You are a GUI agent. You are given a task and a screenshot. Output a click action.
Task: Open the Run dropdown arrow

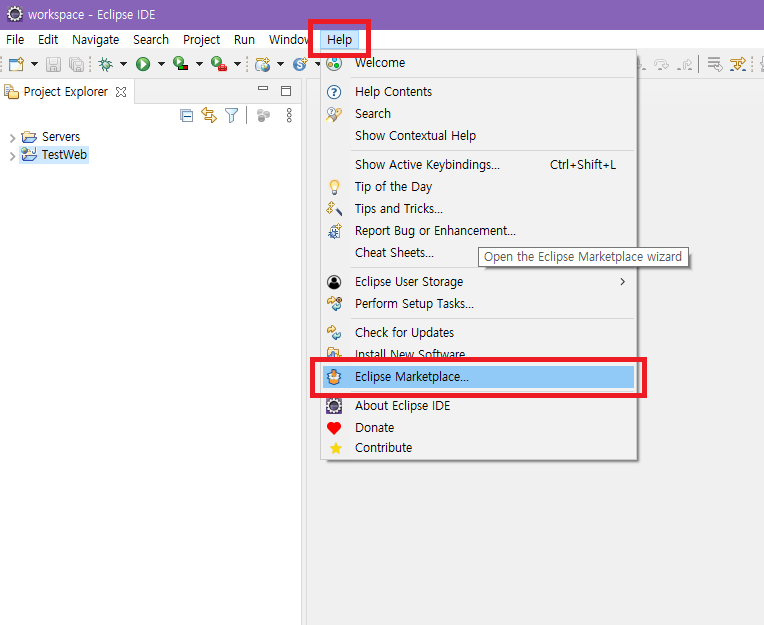pyautogui.click(x=161, y=64)
